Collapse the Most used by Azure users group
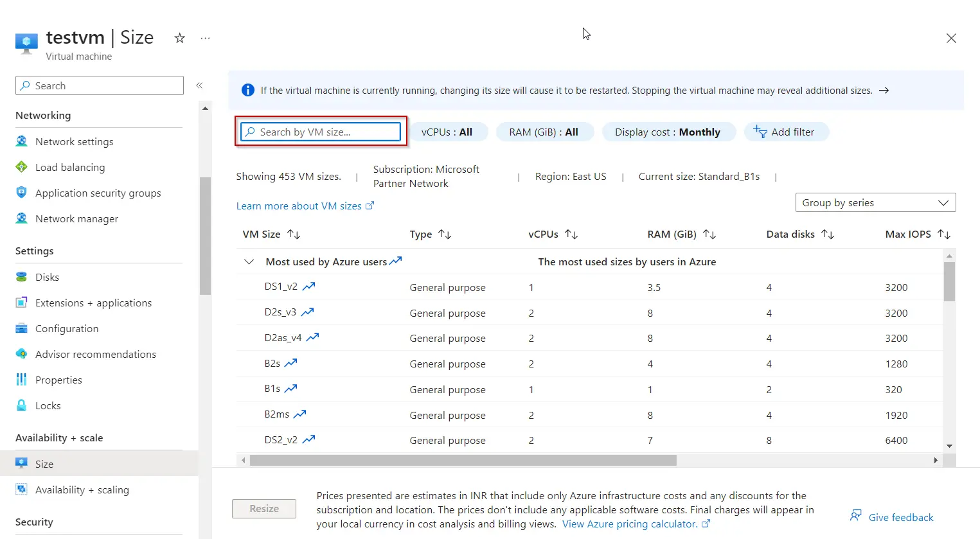 (x=249, y=262)
